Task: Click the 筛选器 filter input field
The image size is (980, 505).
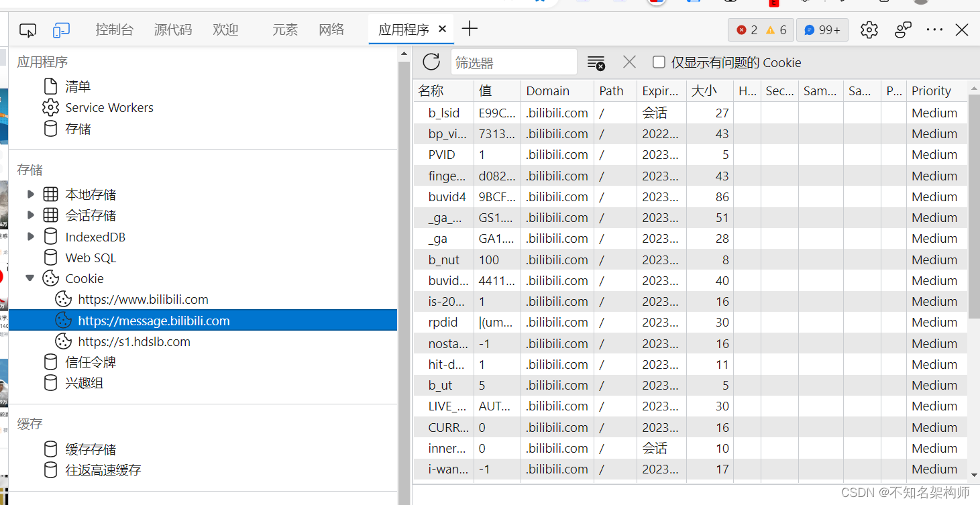Action: point(514,62)
